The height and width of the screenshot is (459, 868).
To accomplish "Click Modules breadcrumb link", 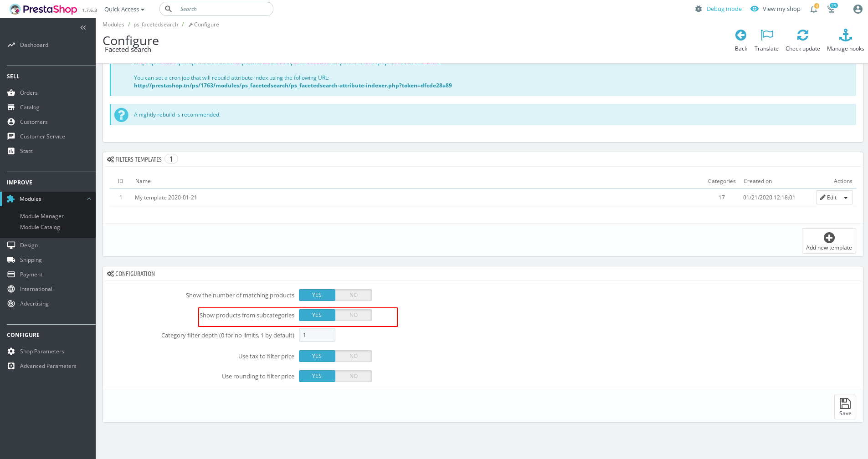I will tap(113, 25).
